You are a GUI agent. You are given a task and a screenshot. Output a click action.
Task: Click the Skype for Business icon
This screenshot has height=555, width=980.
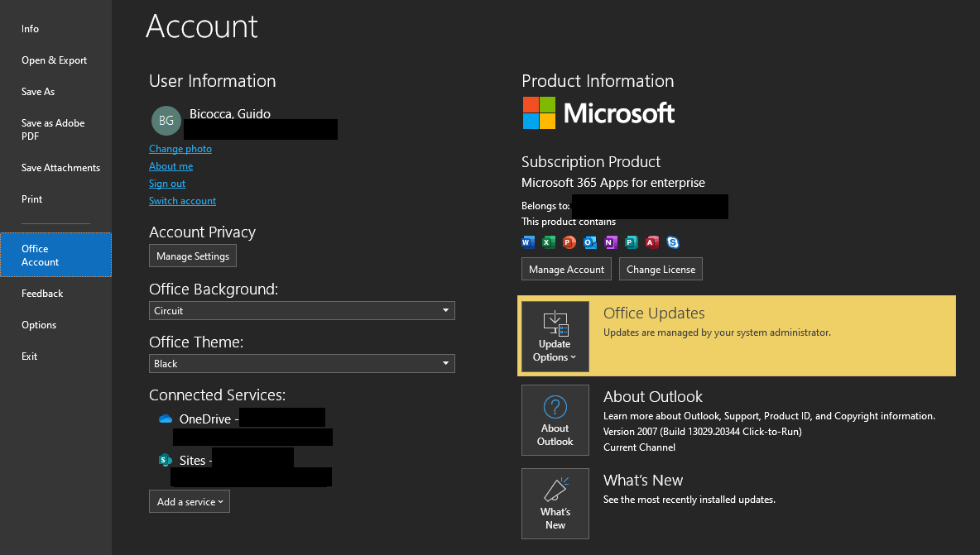click(672, 242)
